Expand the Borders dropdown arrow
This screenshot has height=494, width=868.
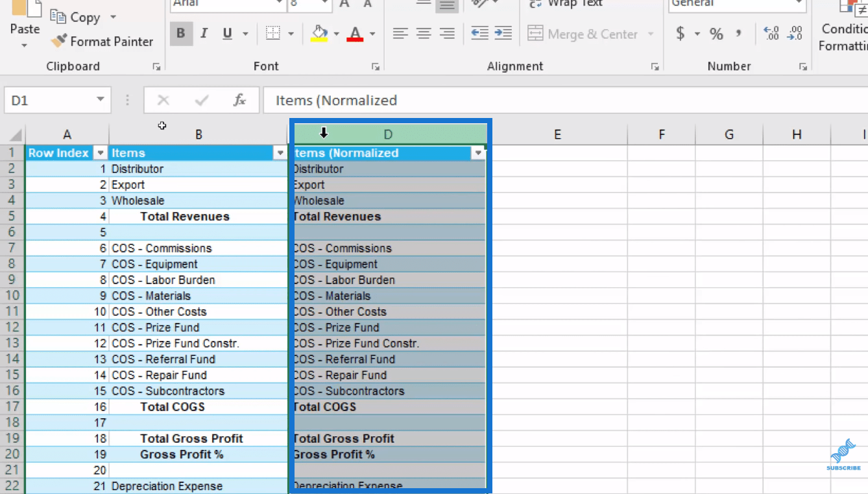pos(291,34)
